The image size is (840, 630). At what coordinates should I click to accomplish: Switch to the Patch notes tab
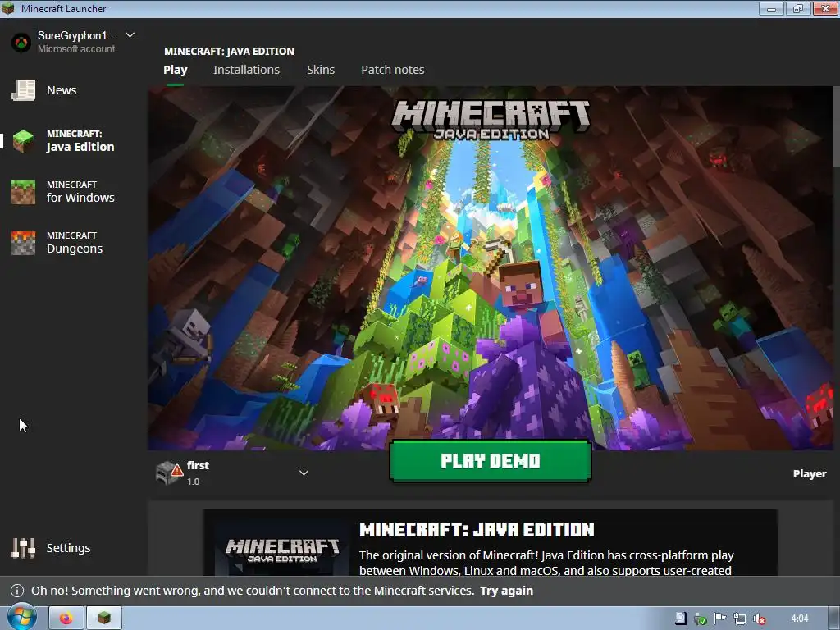[x=393, y=70]
